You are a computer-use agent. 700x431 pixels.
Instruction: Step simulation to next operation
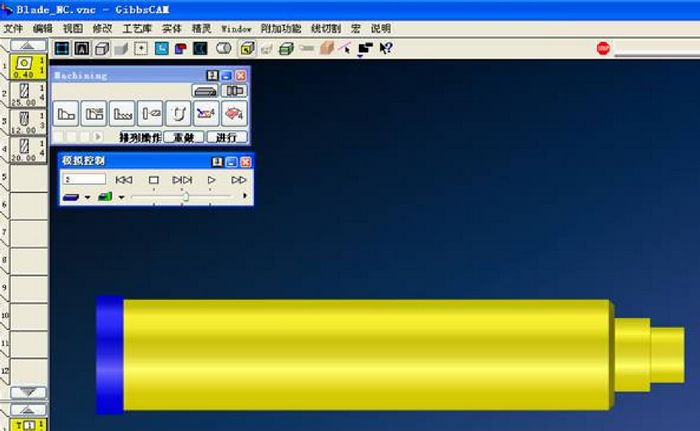click(182, 180)
